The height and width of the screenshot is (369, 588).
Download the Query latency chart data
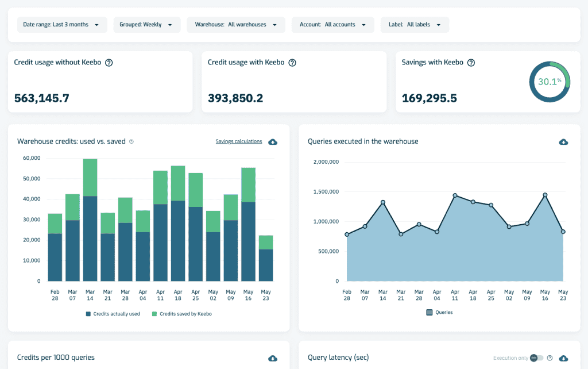pos(563,359)
